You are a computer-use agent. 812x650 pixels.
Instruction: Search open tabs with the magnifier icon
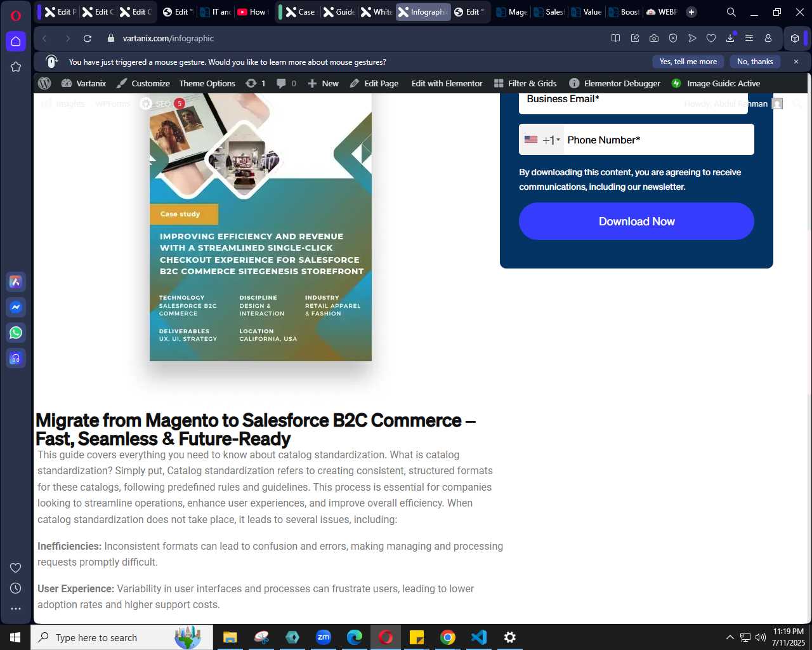tap(731, 12)
